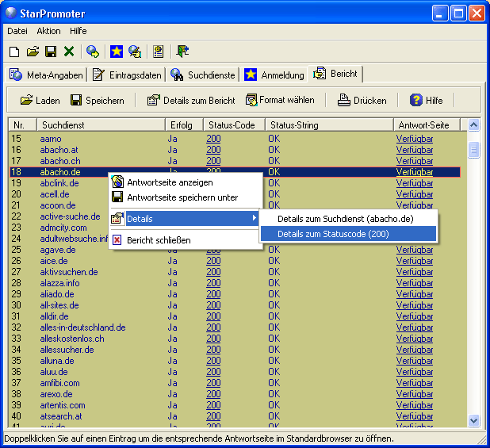This screenshot has width=490, height=448.
Task: Select the Anmeldung tab
Action: click(x=274, y=75)
